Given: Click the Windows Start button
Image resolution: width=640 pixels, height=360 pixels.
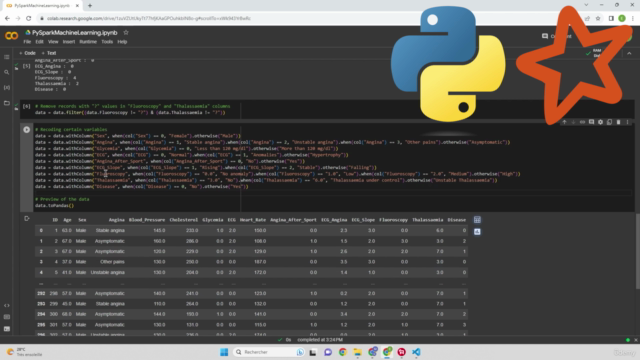Looking at the screenshot, I should 224,352.
